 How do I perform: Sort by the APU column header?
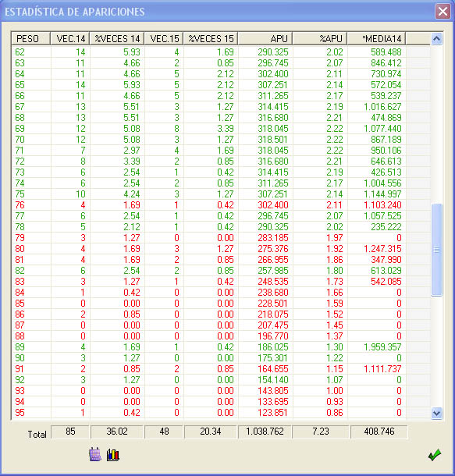tap(265, 38)
